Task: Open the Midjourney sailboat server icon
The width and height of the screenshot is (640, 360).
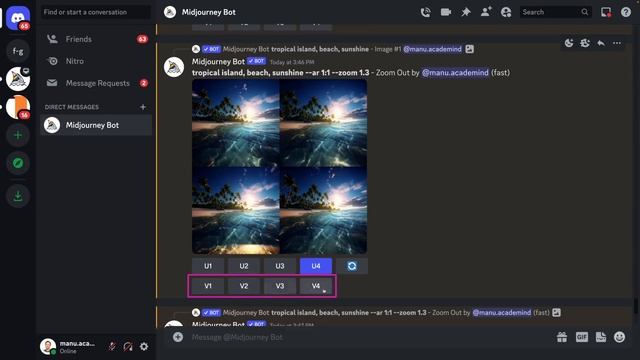Action: (x=18, y=79)
